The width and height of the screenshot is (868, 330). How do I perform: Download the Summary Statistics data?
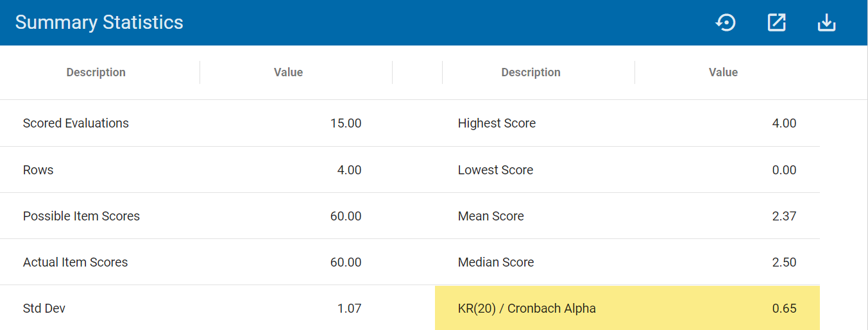click(826, 23)
